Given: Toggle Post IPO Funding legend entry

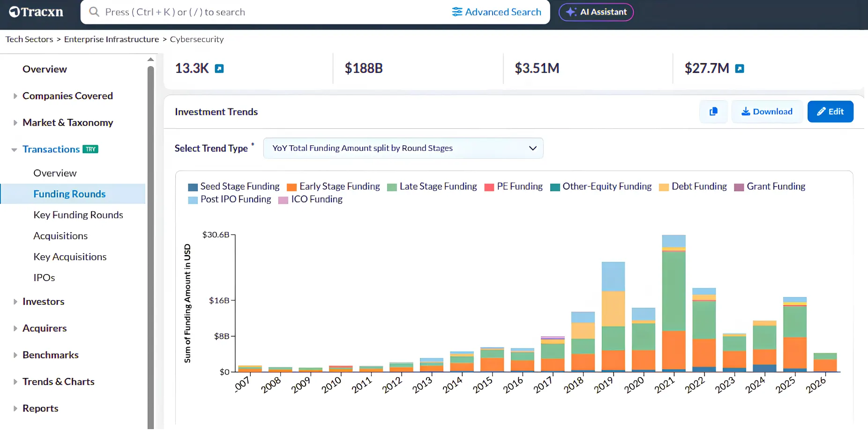Looking at the screenshot, I should pos(230,199).
